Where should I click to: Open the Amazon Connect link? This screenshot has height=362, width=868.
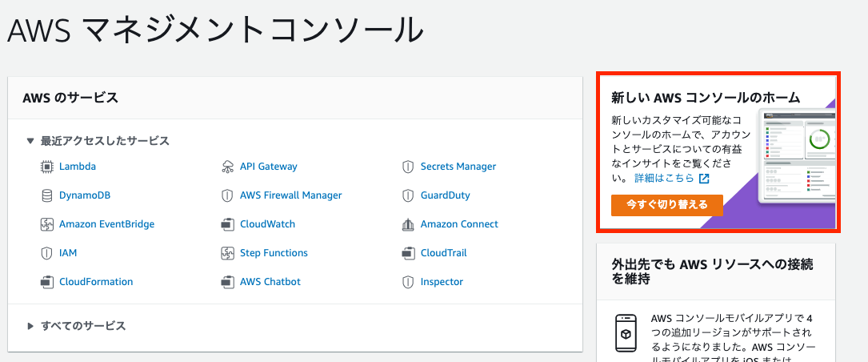coord(459,224)
